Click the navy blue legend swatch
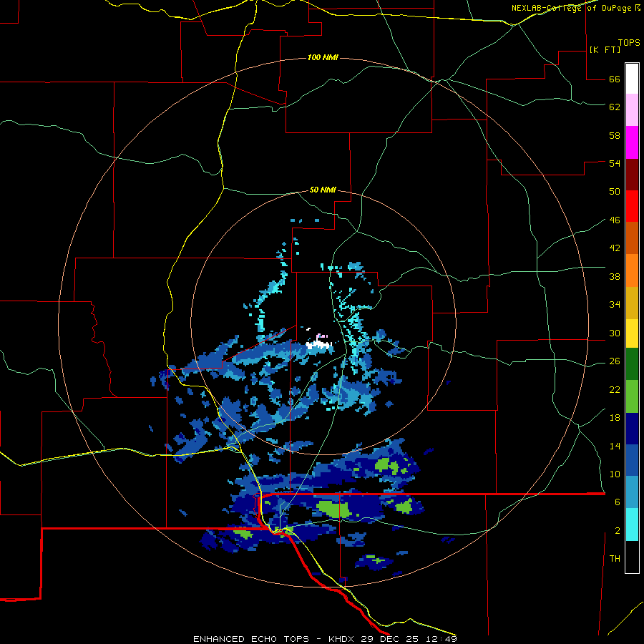644x644 pixels. coord(632,429)
